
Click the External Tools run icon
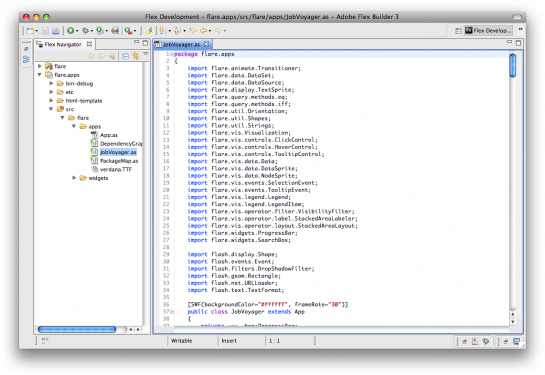[x=129, y=31]
